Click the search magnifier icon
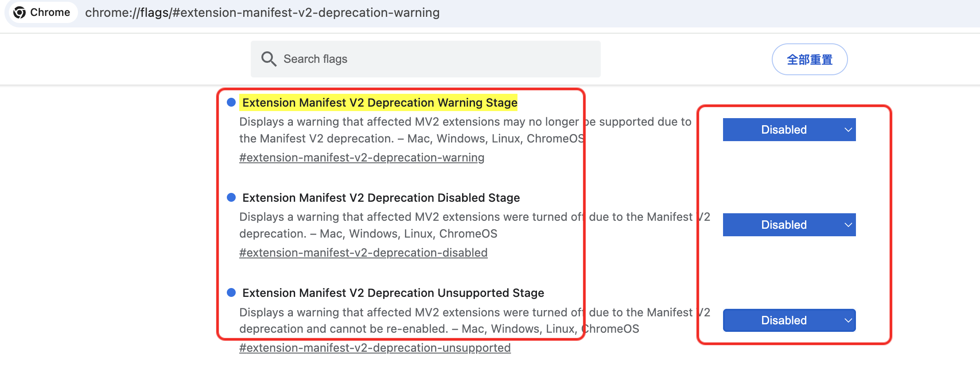Screen dimensions: 980x369 (268, 59)
